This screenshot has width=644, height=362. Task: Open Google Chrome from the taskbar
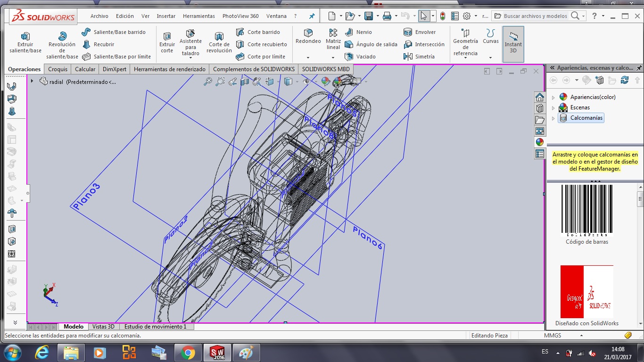188,353
